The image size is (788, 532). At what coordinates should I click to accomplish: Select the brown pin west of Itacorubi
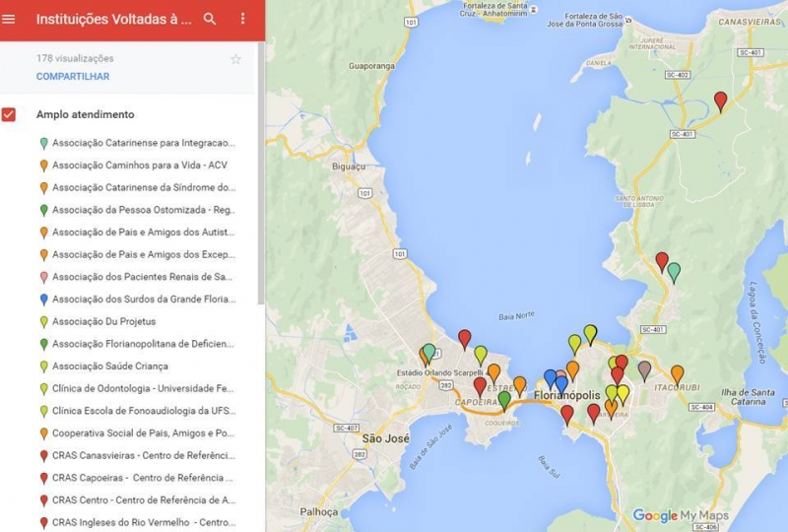click(644, 371)
